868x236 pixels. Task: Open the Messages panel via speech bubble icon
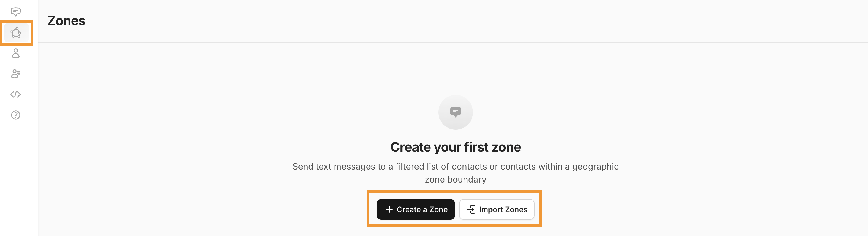15,11
